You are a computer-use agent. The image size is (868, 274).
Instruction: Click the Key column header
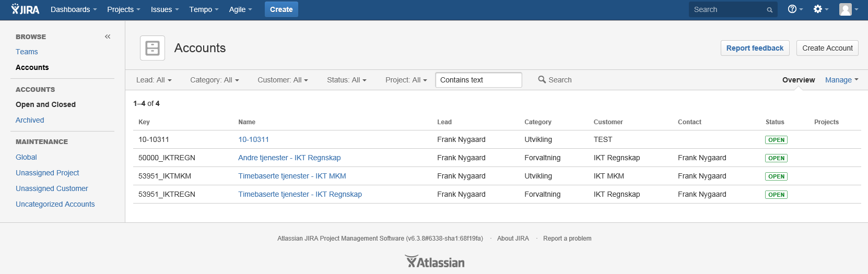point(144,122)
